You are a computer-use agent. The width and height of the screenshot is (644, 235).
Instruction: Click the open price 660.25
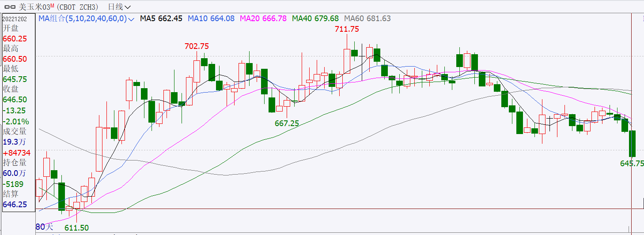click(15, 39)
